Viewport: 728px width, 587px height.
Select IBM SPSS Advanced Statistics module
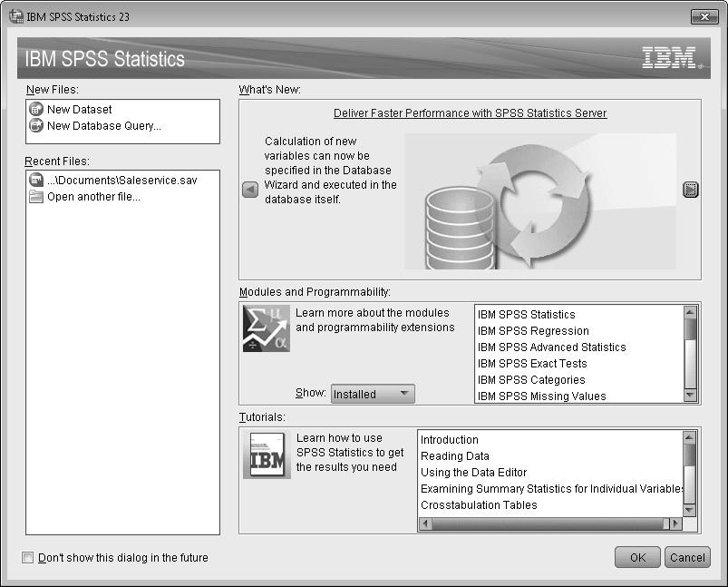tap(551, 347)
